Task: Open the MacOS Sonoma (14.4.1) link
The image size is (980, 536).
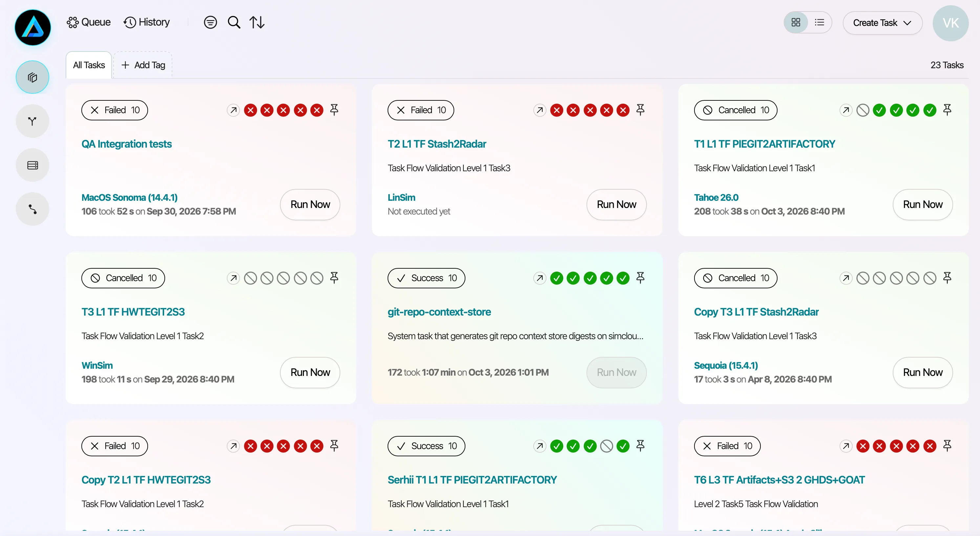Action: [x=129, y=198]
